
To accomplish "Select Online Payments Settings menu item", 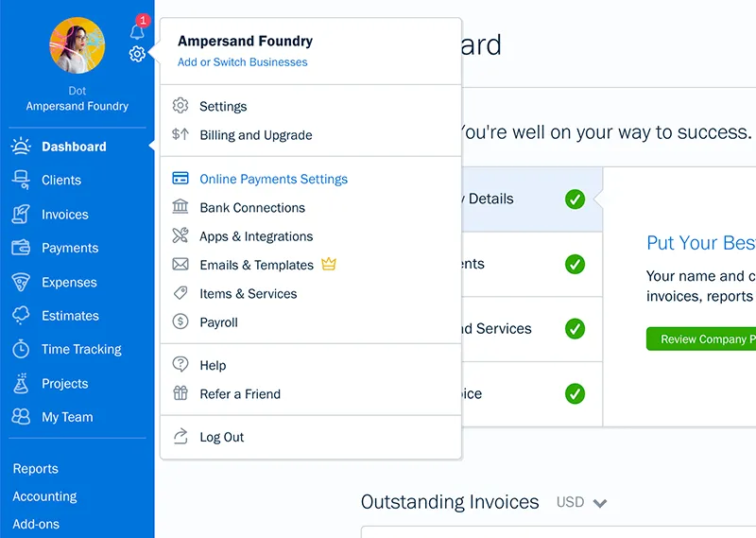I will (273, 180).
